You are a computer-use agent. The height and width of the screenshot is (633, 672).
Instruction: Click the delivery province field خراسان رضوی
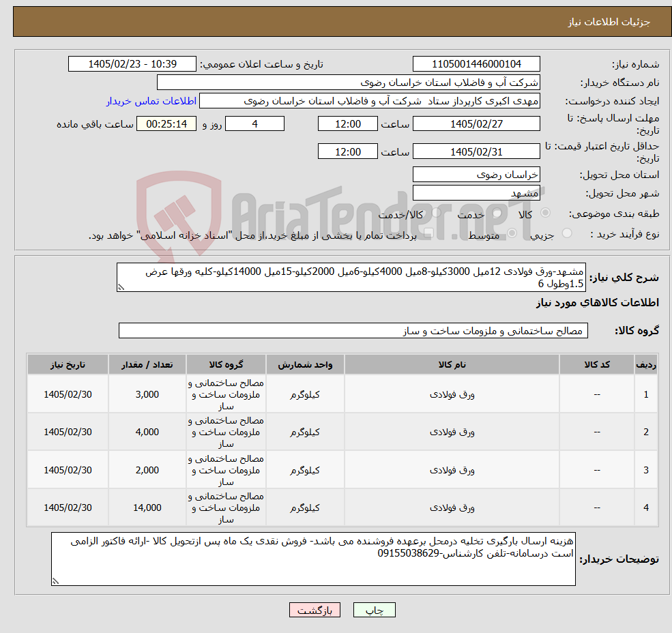coord(476,175)
